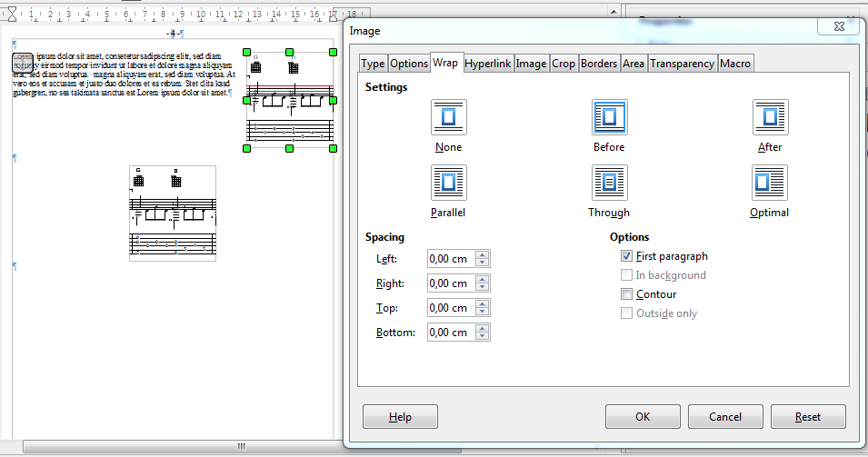Select the centered music notation image in document
This screenshot has height=457, width=868.
(x=173, y=213)
